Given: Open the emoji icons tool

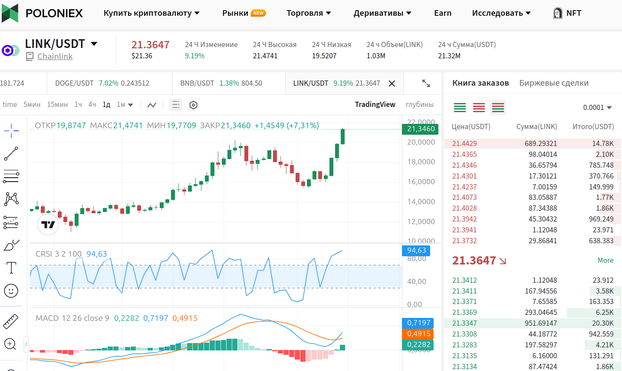Looking at the screenshot, I should [11, 291].
